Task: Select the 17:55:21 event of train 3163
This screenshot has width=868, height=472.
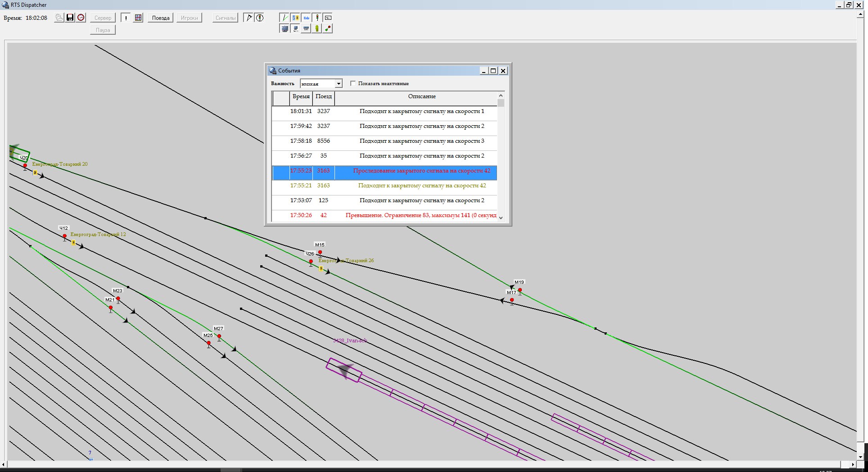Action: coord(384,187)
